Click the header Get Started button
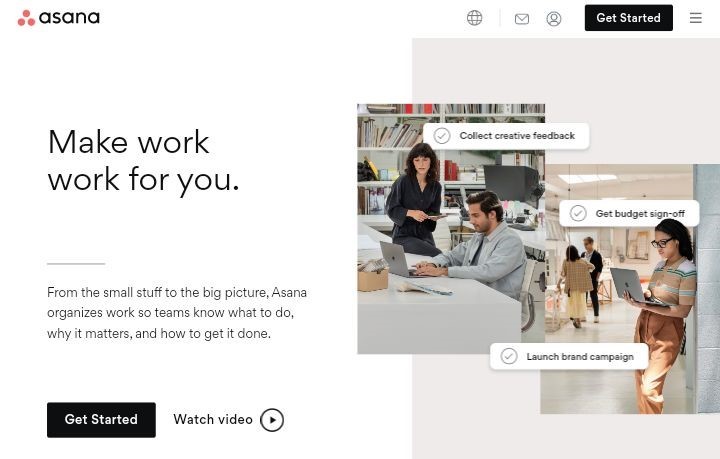Viewport: 720px width, 459px height. [x=629, y=18]
